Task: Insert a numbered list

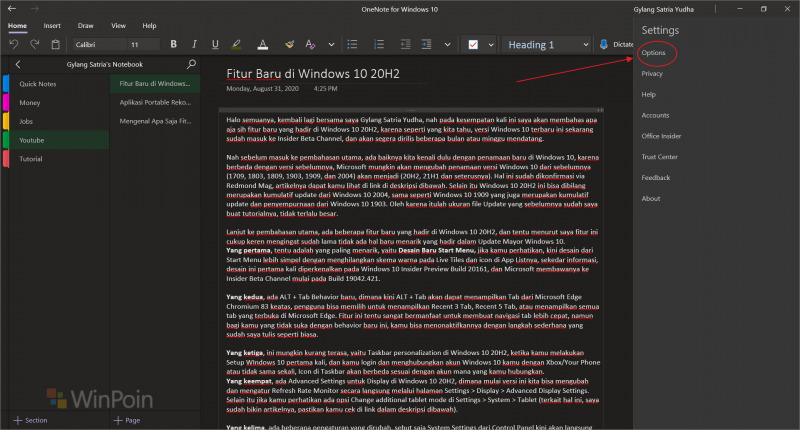Action: tap(379, 44)
